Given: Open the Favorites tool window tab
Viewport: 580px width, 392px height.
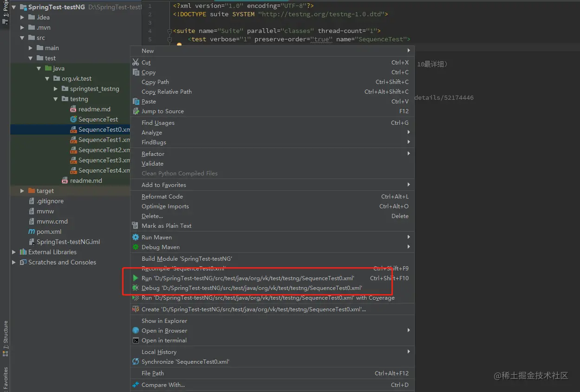Looking at the screenshot, I should pos(5,378).
